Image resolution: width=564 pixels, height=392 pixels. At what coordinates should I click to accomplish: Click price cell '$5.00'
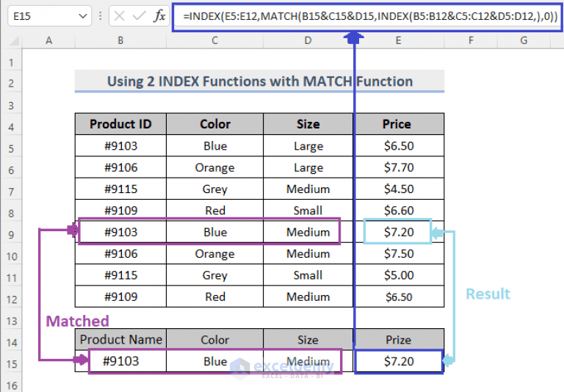tap(399, 275)
